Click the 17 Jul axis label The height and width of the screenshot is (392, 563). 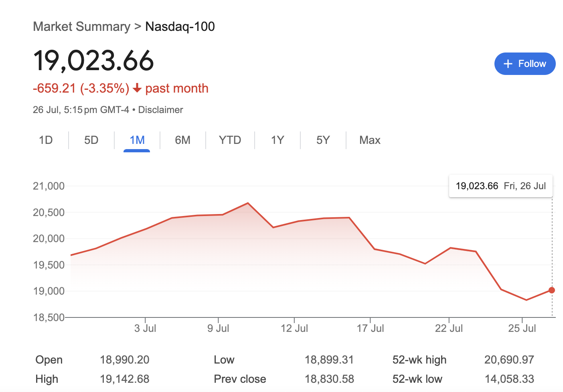click(x=370, y=329)
